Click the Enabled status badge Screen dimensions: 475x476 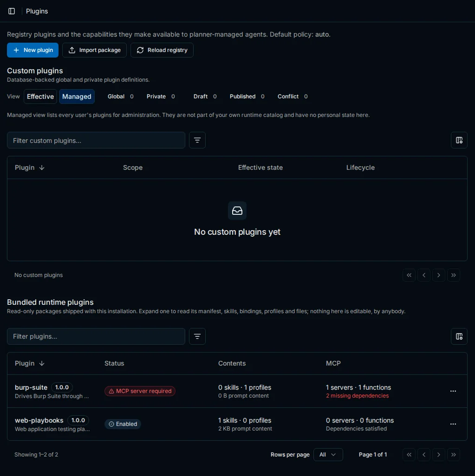pos(123,424)
